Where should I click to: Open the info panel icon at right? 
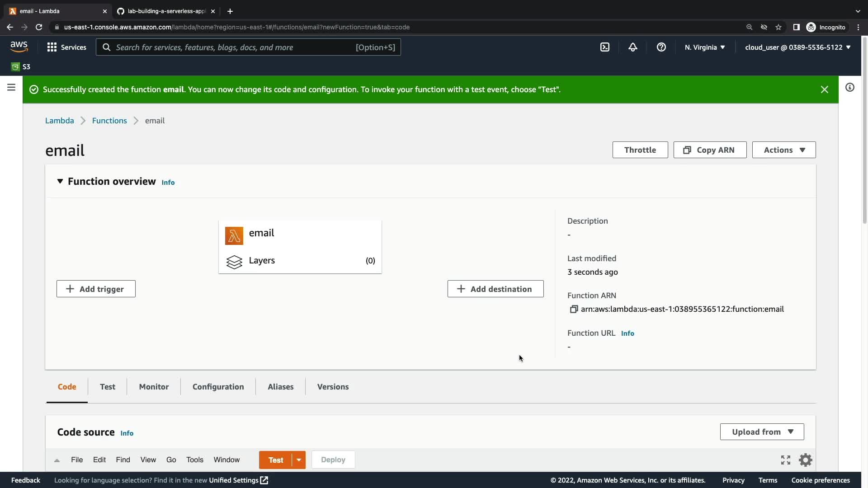pyautogui.click(x=849, y=87)
